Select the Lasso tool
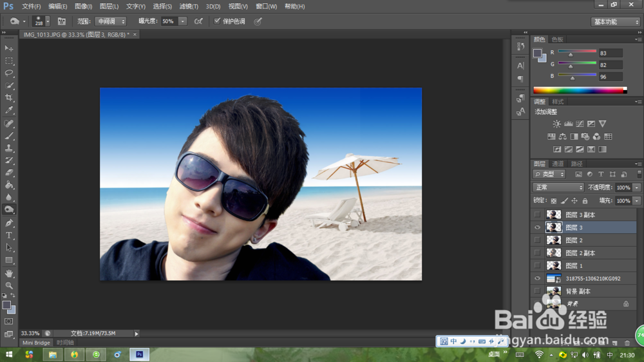The height and width of the screenshot is (362, 644). coord(9,73)
